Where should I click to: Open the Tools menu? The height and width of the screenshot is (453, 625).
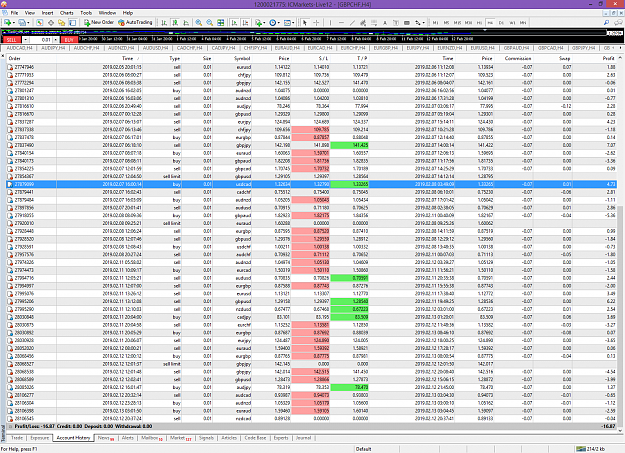pos(86,13)
